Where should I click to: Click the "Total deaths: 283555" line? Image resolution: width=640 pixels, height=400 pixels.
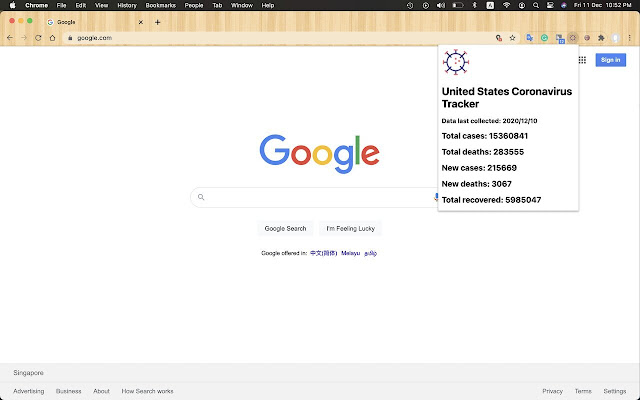(483, 152)
